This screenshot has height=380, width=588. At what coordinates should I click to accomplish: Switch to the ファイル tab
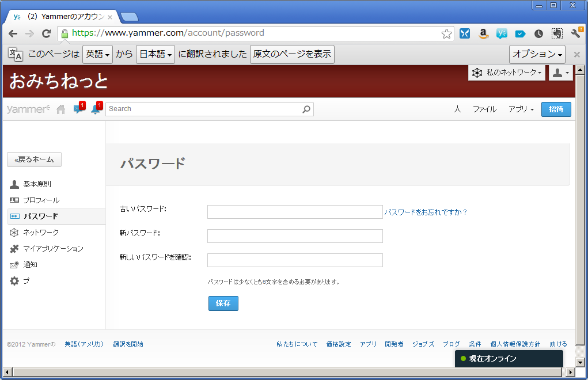(484, 109)
